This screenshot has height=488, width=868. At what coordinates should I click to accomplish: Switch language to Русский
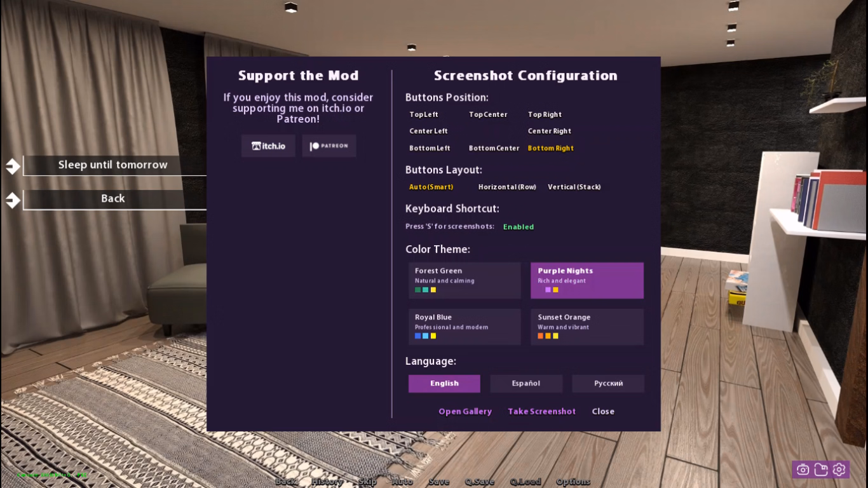click(x=608, y=384)
